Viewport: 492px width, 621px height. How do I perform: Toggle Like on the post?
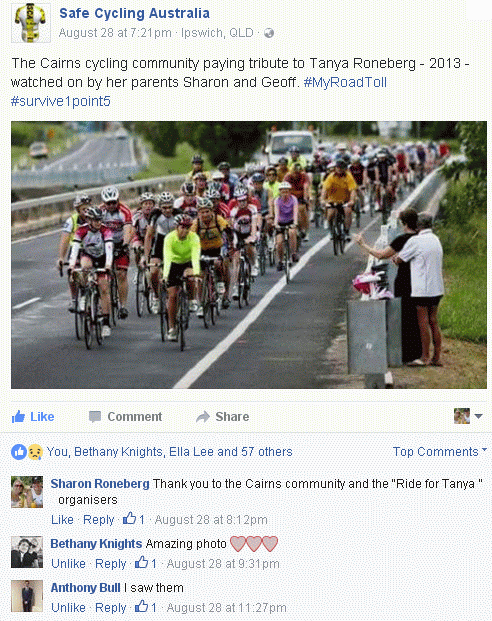[33, 417]
